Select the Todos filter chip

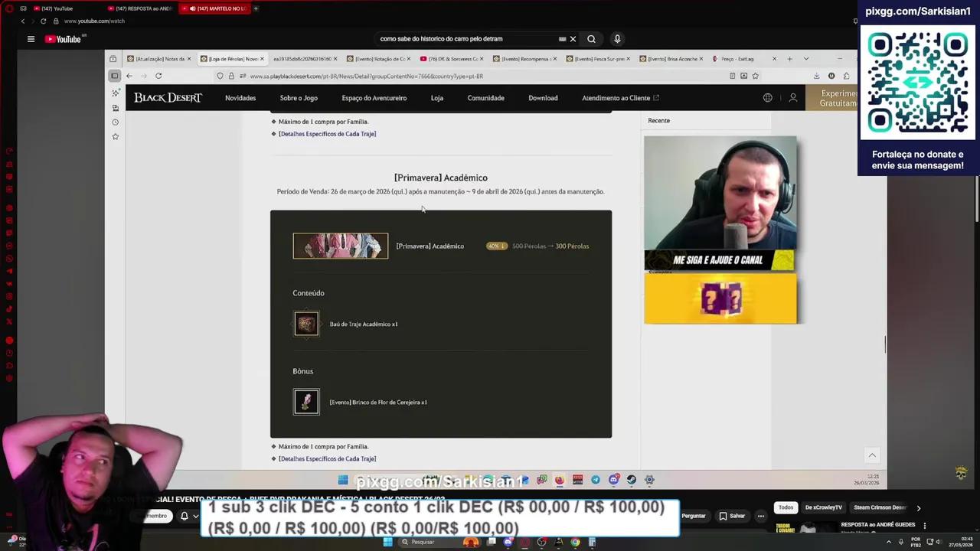click(x=786, y=507)
